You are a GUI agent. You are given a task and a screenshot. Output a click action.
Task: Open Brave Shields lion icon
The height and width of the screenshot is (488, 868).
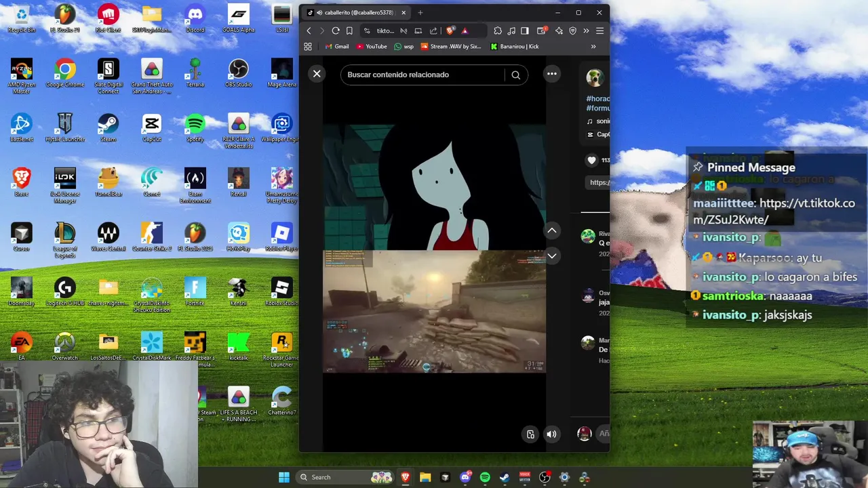450,30
